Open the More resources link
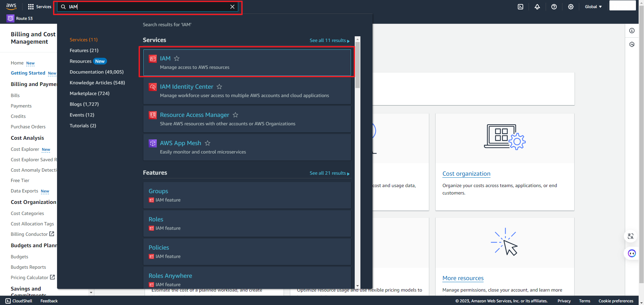 point(463,278)
